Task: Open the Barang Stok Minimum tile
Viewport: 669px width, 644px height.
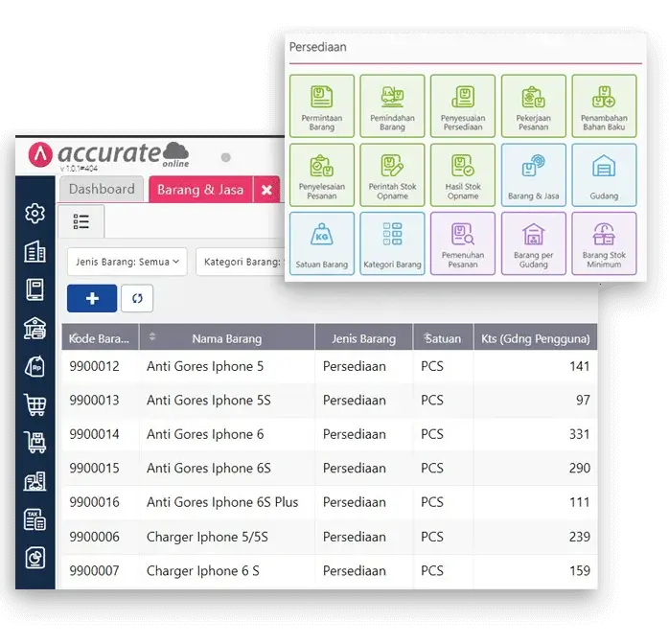Action: point(604,244)
